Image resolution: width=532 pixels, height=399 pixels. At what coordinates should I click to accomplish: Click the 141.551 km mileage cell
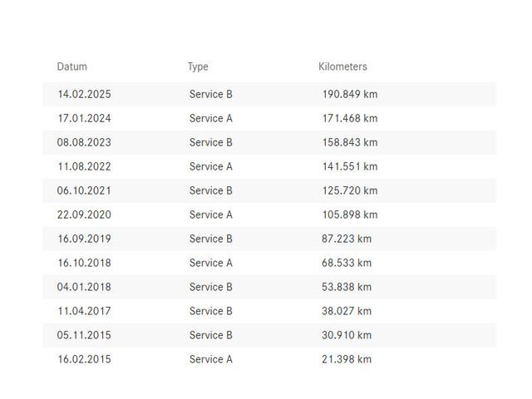click(350, 166)
